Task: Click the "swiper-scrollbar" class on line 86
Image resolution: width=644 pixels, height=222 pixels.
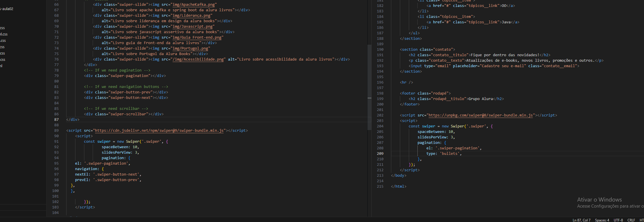Action: (128, 114)
